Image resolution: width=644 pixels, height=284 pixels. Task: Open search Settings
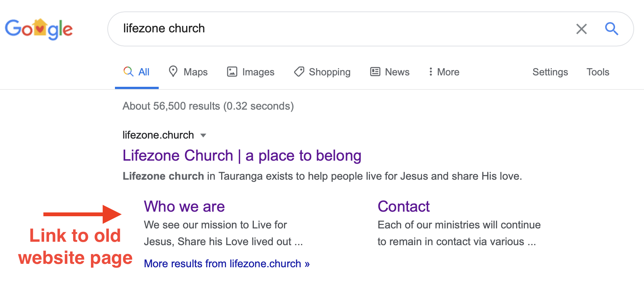point(550,72)
